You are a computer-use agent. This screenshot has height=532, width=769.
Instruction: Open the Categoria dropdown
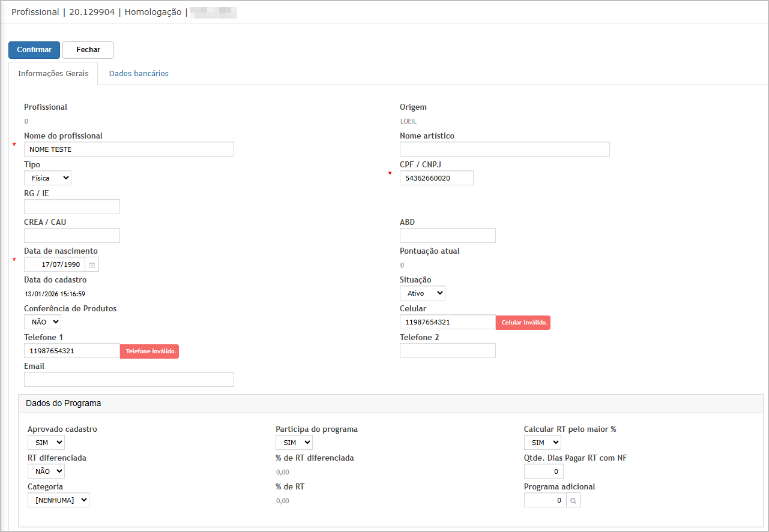(58, 500)
